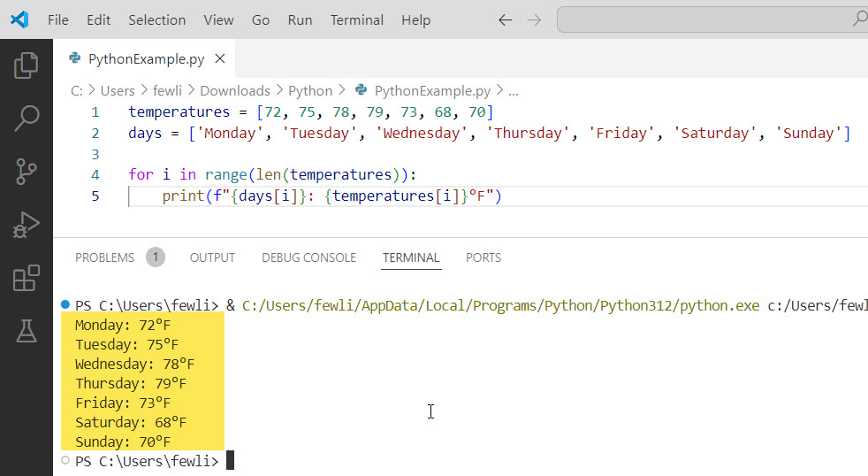The image size is (868, 476).
Task: Click the Python icon on PythonExample.py tab
Action: point(75,58)
